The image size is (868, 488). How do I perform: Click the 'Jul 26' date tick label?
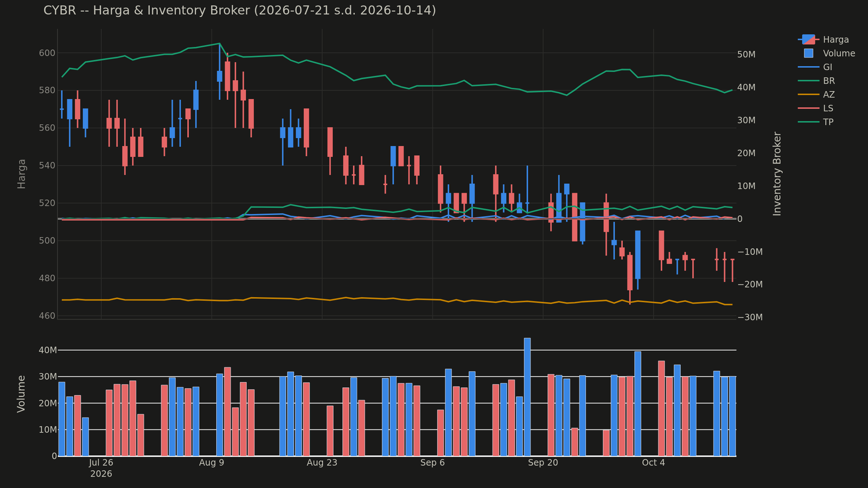click(x=101, y=463)
